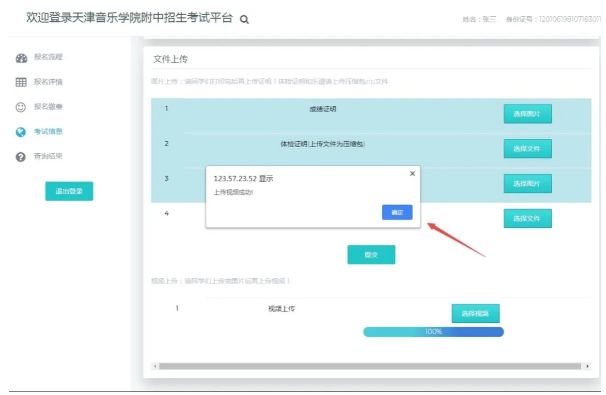This screenshot has width=606, height=395.
Task: Click the scrollbar right arrow
Action: 587,366
